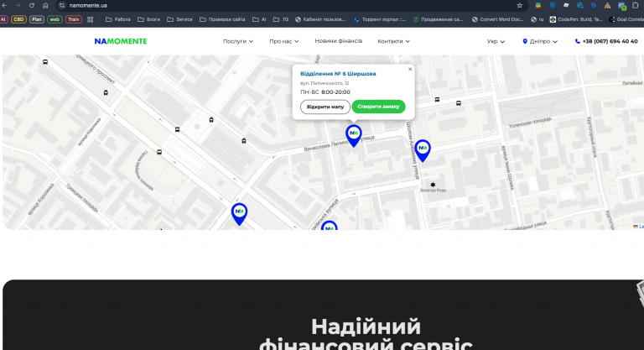Click the phone handset icon in header
Image resolution: width=644 pixels, height=350 pixels.
[578, 41]
